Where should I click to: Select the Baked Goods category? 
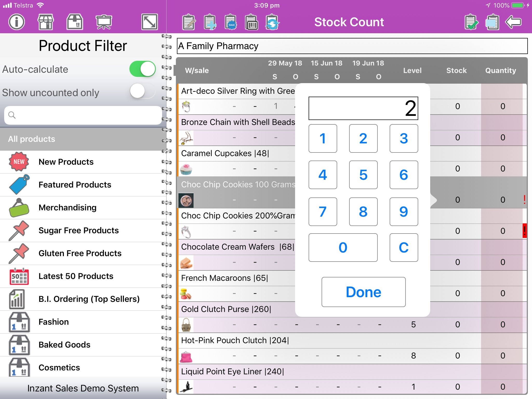(x=64, y=345)
